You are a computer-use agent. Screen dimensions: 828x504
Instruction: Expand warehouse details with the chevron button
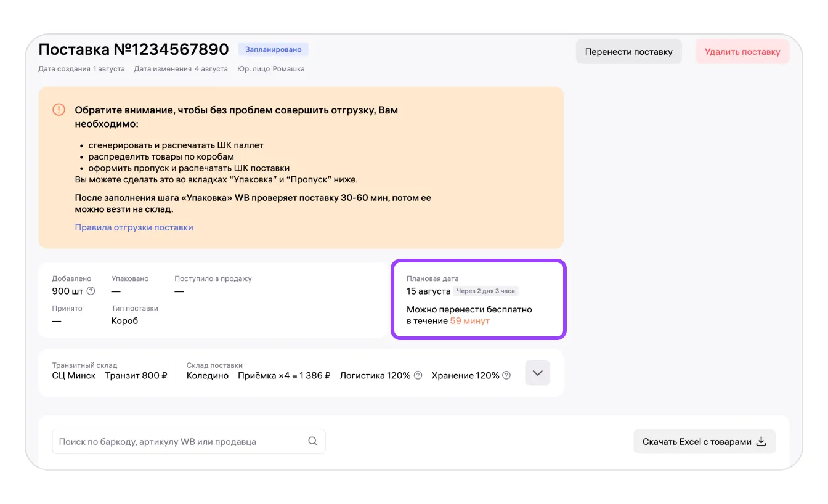[x=537, y=373]
